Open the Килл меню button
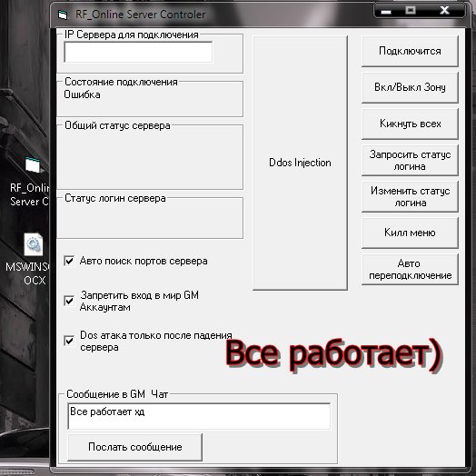Screen dimensions: 476x476 click(x=410, y=233)
